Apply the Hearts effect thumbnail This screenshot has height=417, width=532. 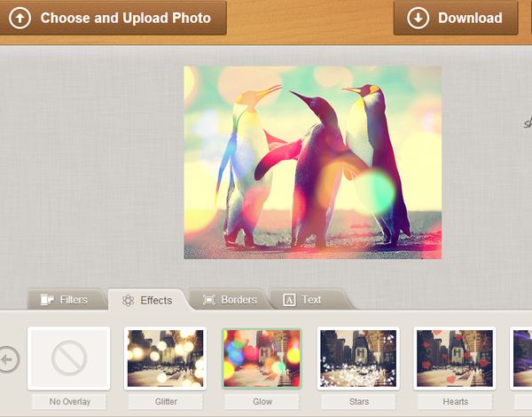(455, 358)
